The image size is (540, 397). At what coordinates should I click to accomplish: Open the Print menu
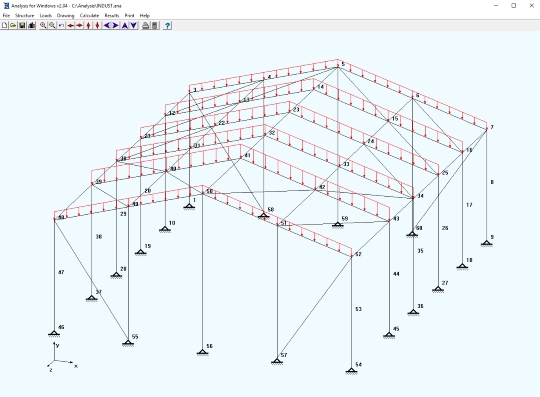point(129,15)
